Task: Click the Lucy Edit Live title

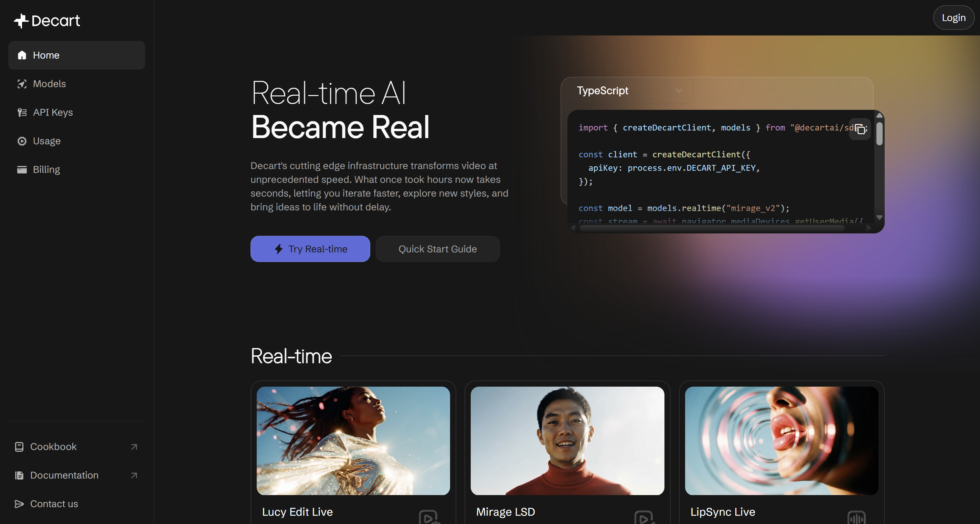Action: pyautogui.click(x=297, y=512)
